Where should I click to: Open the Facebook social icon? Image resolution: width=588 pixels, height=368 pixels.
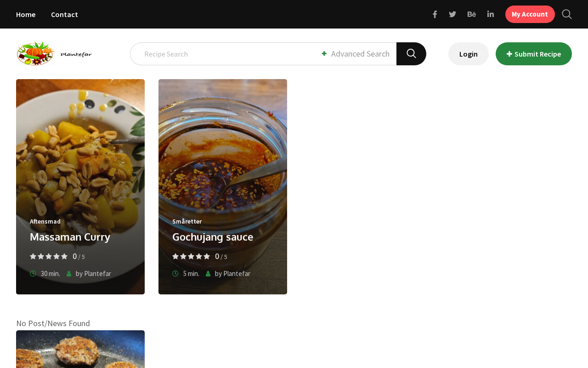click(435, 14)
